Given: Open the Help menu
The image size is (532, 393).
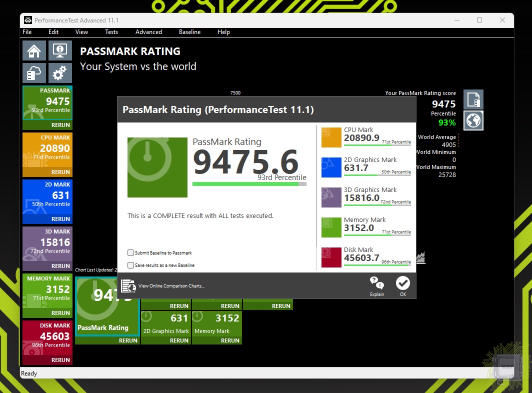Looking at the screenshot, I should [223, 32].
